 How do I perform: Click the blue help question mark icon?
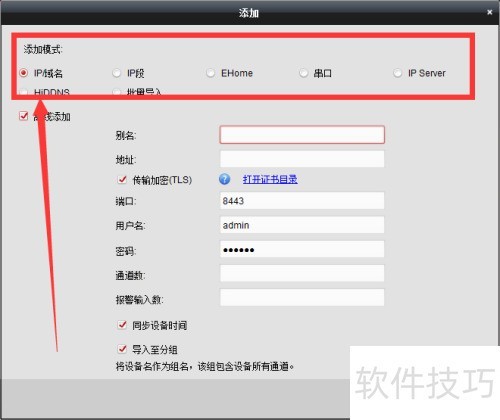pyautogui.click(x=225, y=179)
